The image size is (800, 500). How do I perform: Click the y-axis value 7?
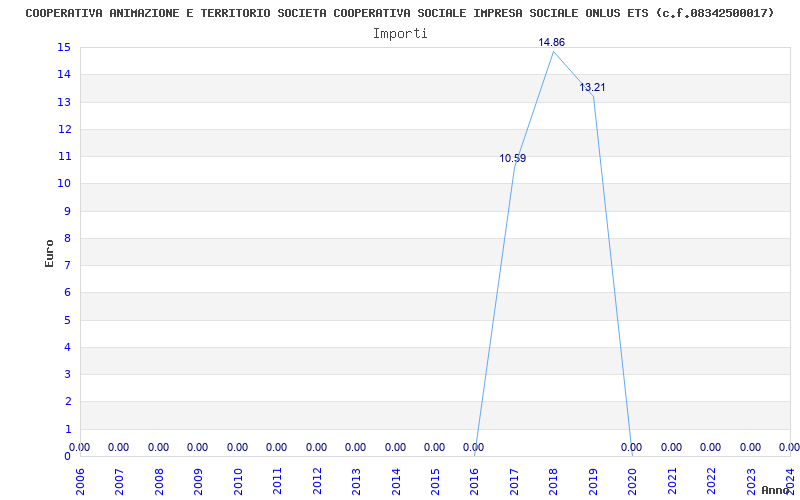pos(67,265)
